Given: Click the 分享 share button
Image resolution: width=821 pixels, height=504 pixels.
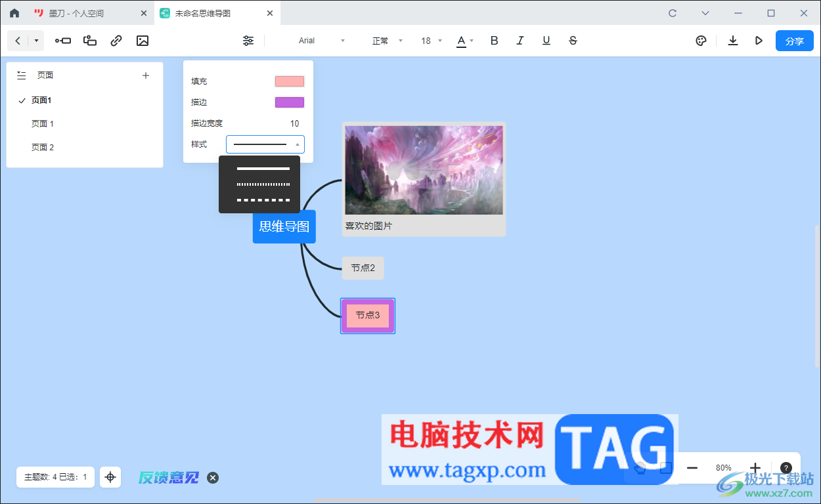Looking at the screenshot, I should (x=795, y=41).
